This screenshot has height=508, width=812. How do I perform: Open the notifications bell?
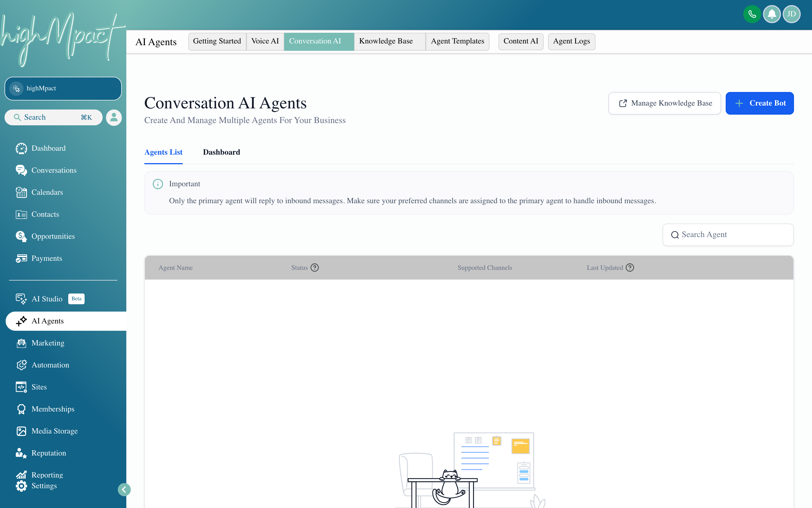pyautogui.click(x=772, y=14)
